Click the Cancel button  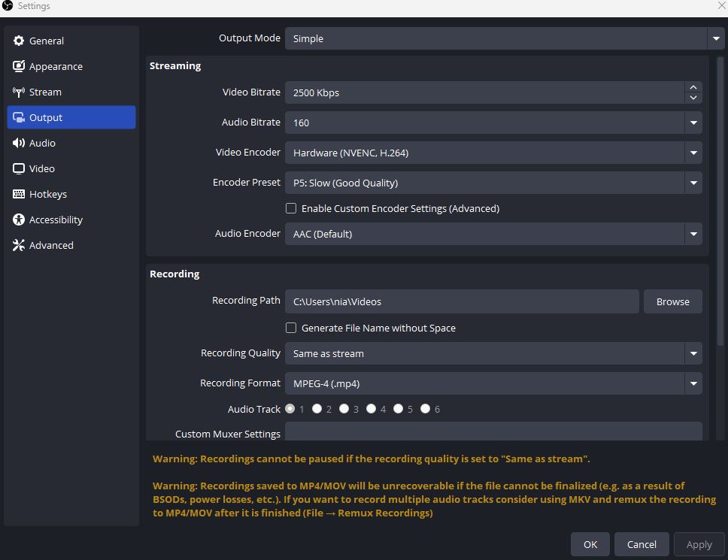coord(642,544)
